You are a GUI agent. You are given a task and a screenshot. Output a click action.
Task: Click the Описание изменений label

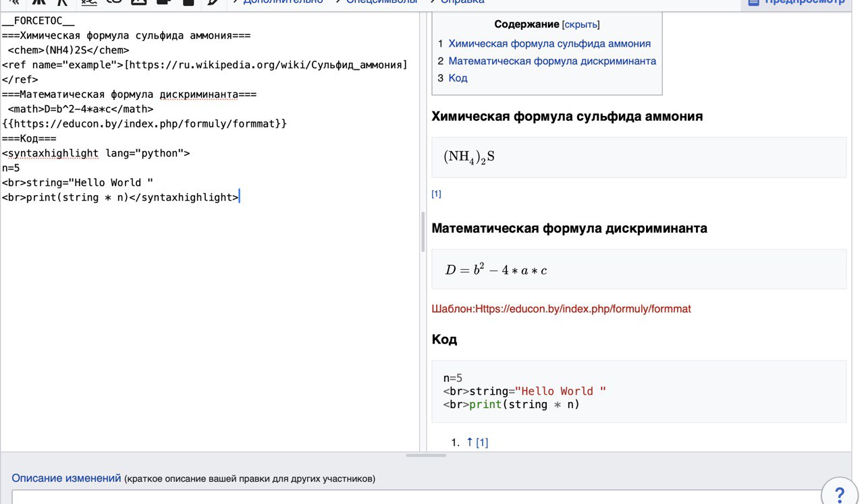(x=66, y=478)
